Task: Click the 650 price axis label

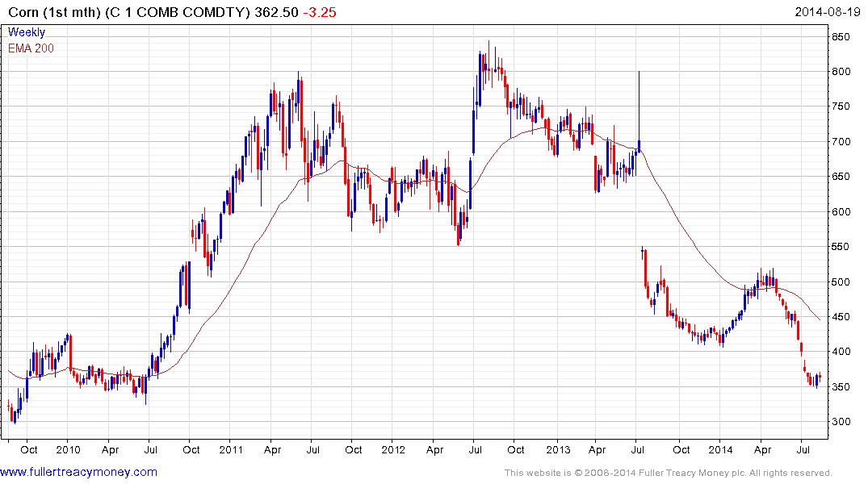Action: click(841, 177)
